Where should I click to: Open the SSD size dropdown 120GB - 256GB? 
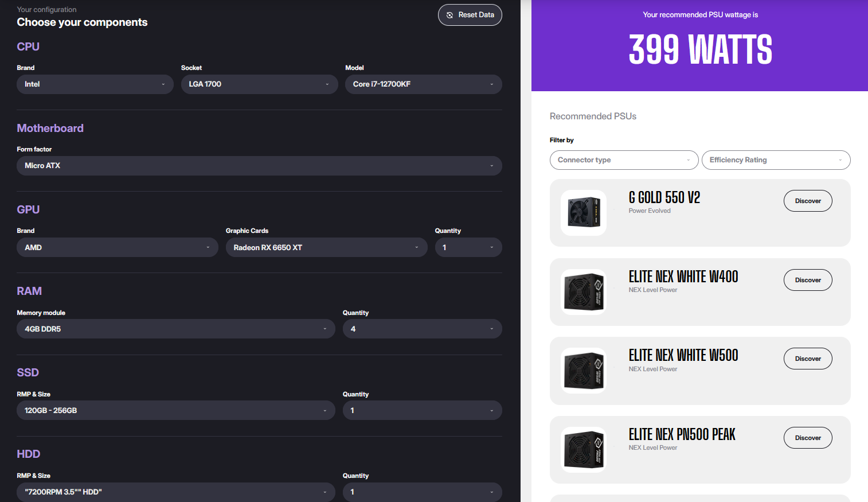(x=176, y=410)
